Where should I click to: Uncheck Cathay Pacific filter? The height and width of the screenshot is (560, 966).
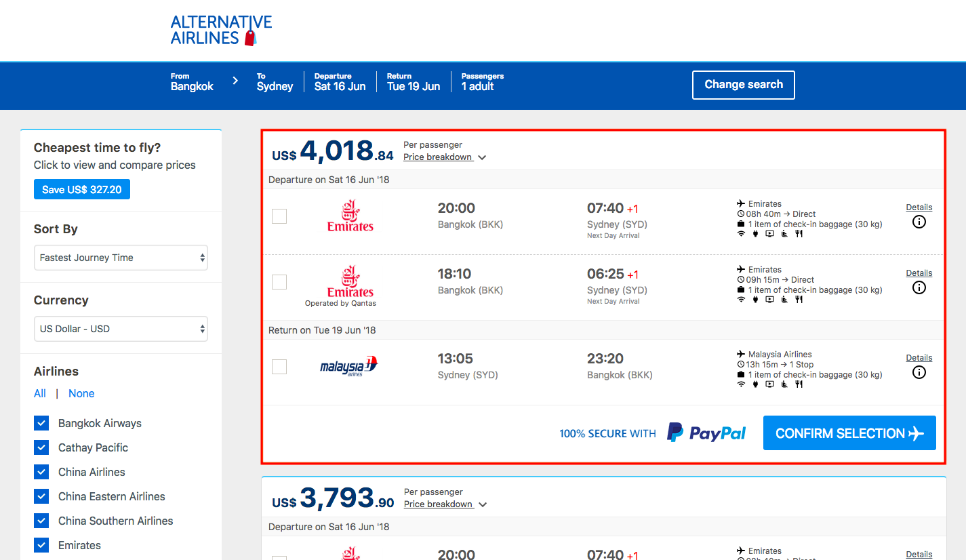(41, 447)
